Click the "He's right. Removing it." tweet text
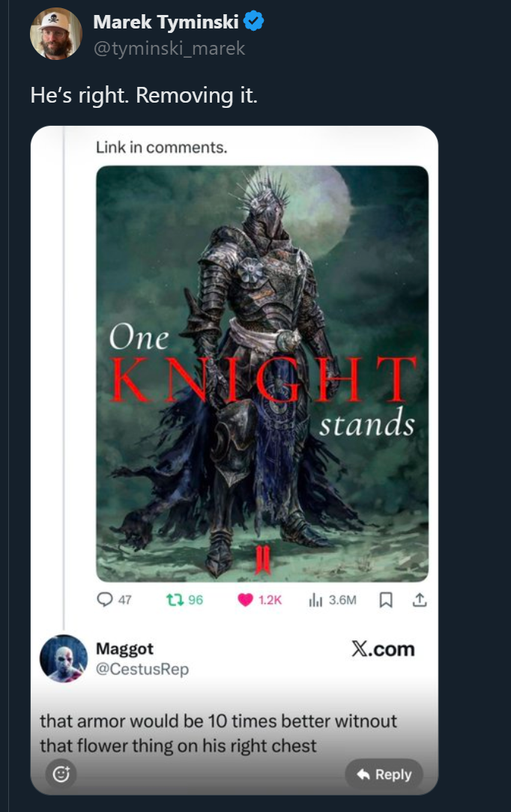 (144, 95)
